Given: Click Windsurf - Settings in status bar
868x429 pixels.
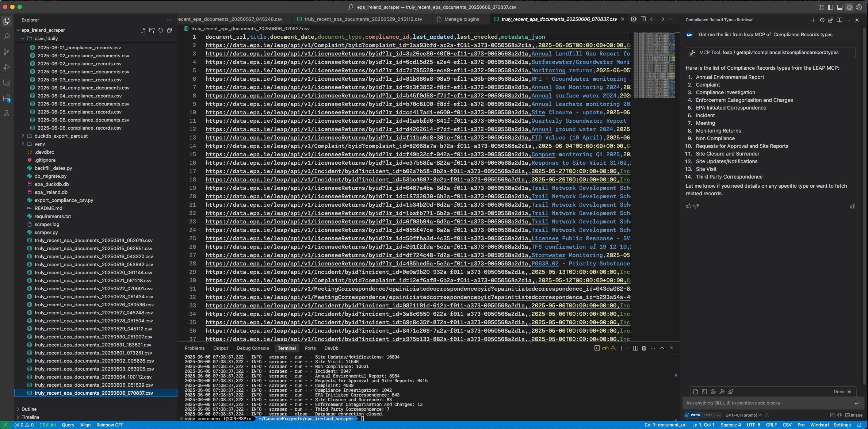Looking at the screenshot, I should point(830,425).
